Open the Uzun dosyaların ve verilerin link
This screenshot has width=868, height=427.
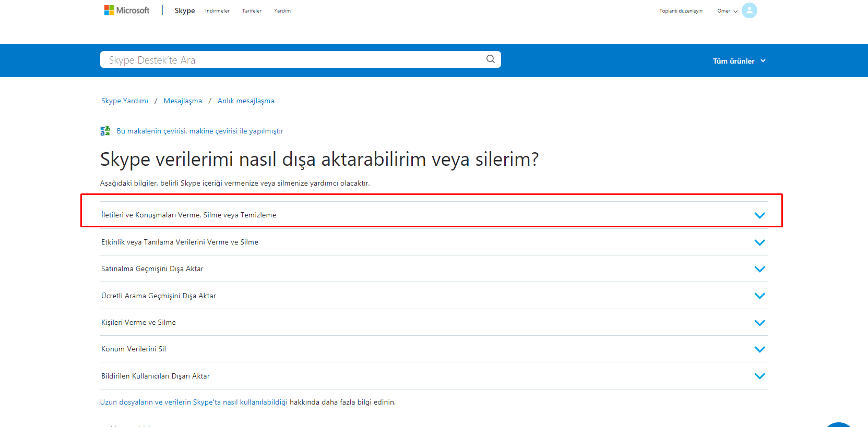pos(194,402)
